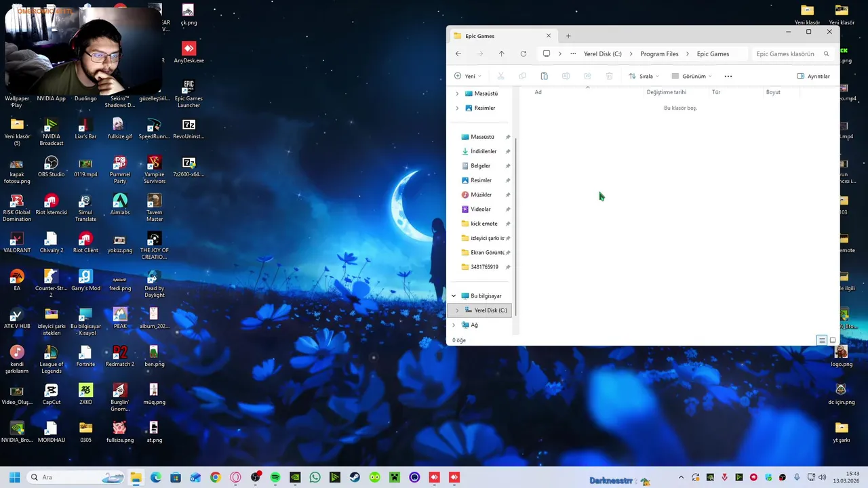
Task: Open the Yeni dropdown menu
Action: [x=468, y=76]
